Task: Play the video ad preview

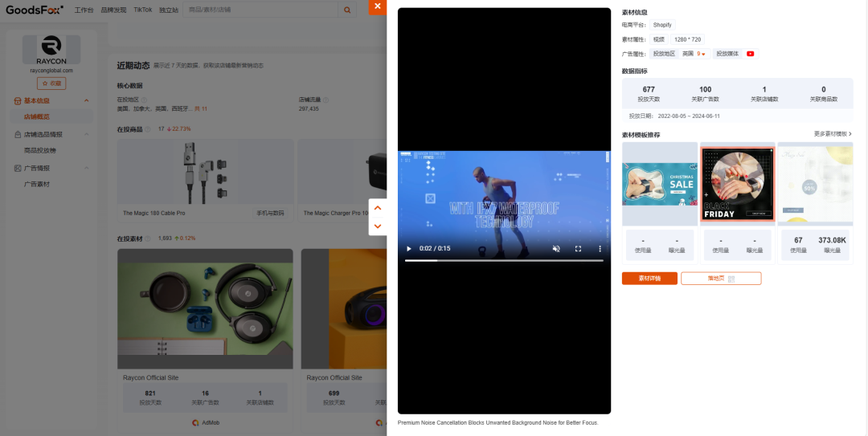Action: coord(409,249)
